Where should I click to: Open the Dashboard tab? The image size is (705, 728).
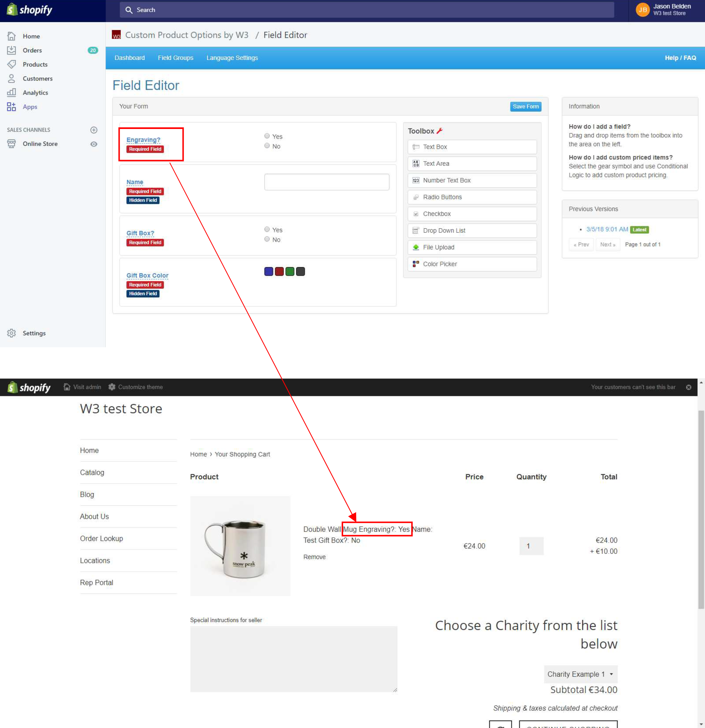[x=130, y=58]
